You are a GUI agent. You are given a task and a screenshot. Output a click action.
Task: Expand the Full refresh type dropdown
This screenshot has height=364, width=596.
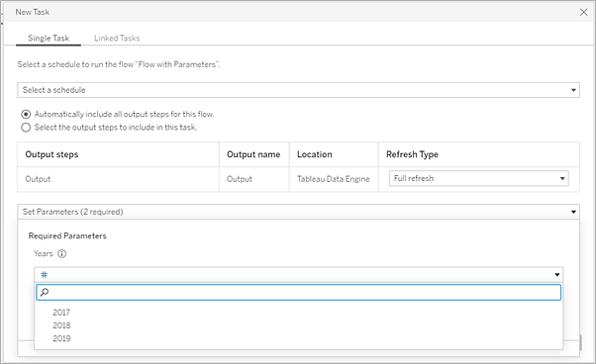click(478, 178)
